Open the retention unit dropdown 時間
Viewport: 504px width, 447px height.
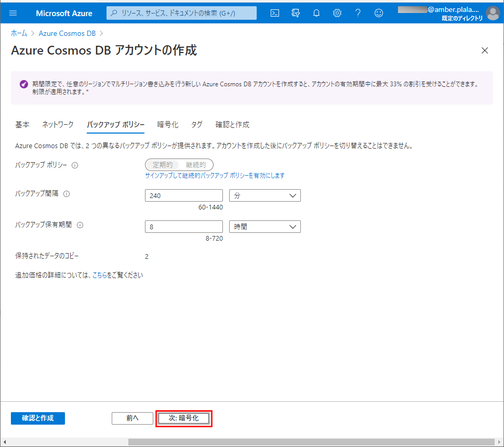pos(265,227)
